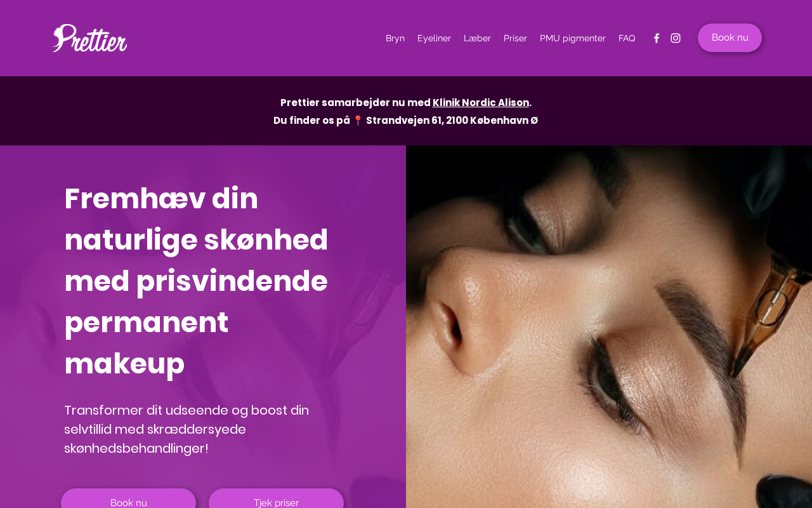The width and height of the screenshot is (812, 508).
Task: Click the Tjek priser button
Action: [x=276, y=498]
